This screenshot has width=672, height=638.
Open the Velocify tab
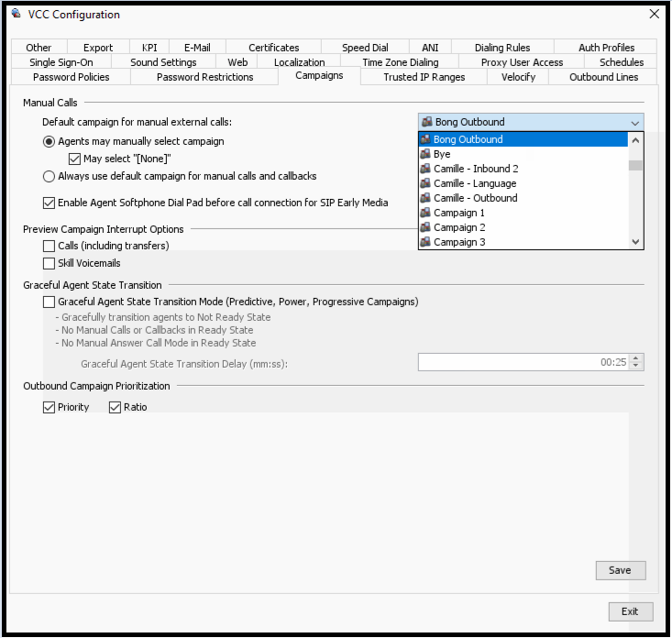point(519,77)
